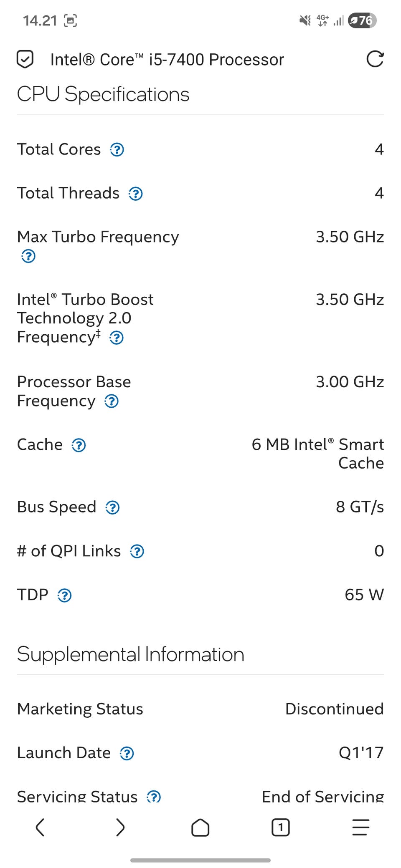The width and height of the screenshot is (401, 868).
Task: Open the tab switcher
Action: (280, 827)
